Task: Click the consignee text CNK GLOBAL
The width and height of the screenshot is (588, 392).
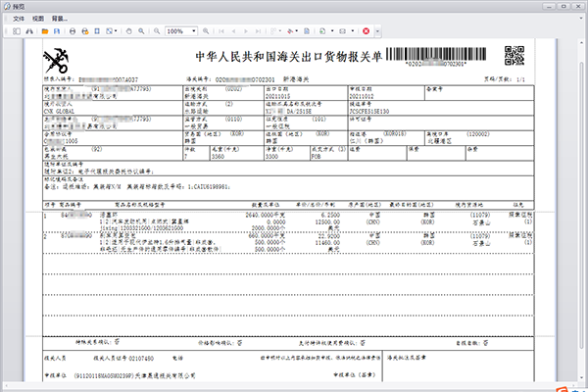Action: (59, 112)
